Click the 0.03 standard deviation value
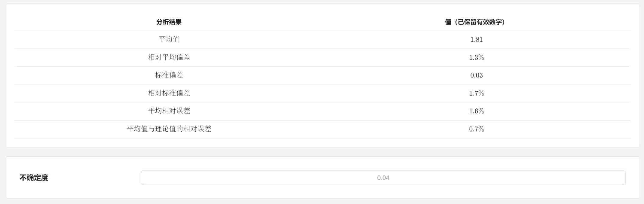The image size is (644, 204). tap(476, 75)
